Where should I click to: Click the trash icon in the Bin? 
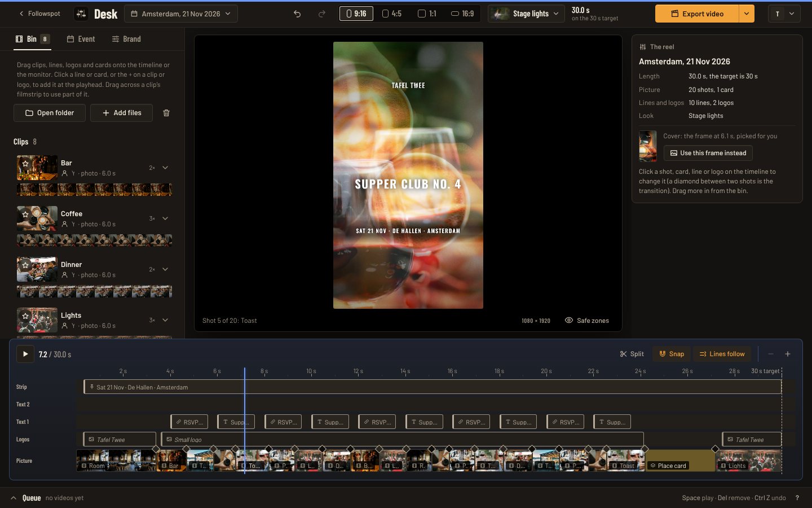tap(166, 113)
